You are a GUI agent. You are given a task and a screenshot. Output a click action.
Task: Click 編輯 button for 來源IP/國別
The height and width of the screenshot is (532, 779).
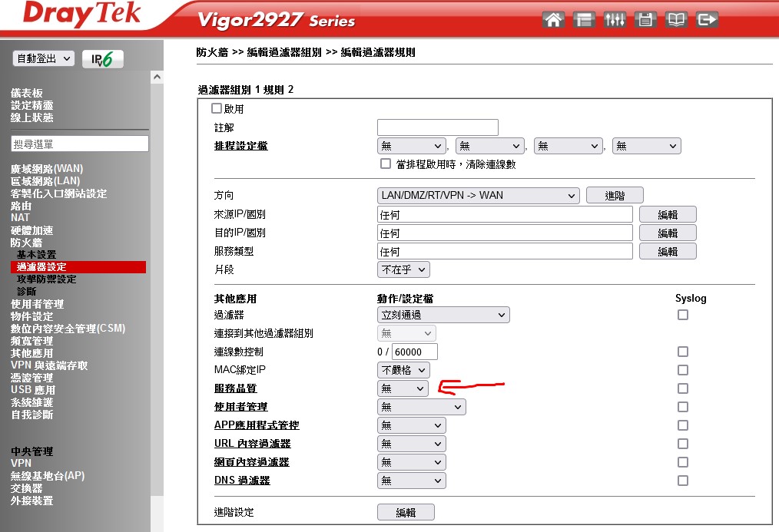click(x=668, y=214)
